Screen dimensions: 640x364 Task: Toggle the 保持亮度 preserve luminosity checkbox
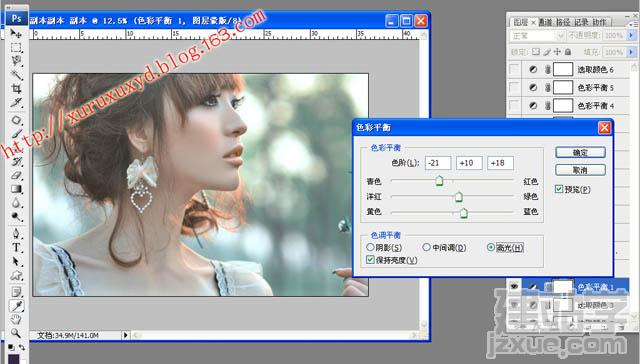[370, 260]
